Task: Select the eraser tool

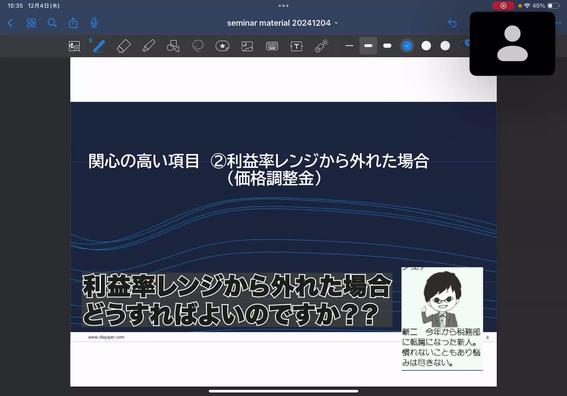Action: click(x=124, y=46)
